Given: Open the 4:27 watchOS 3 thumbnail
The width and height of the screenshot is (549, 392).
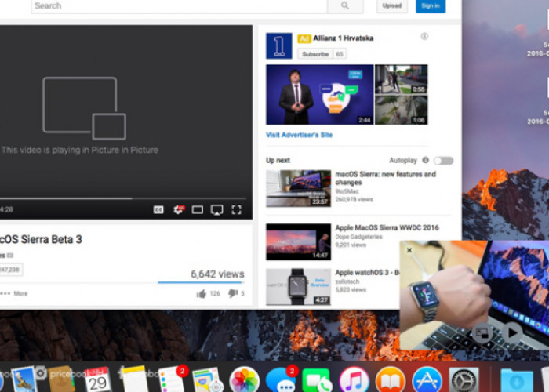Looking at the screenshot, I should (298, 287).
